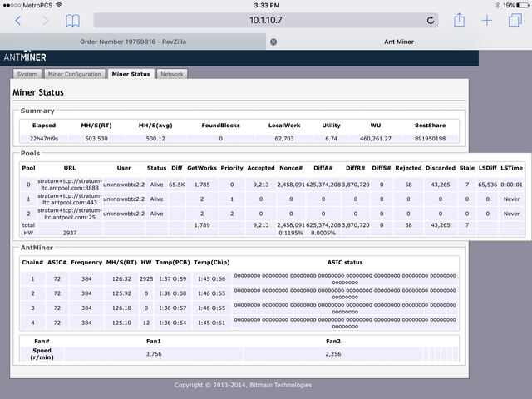Click the Discarded column header
Screen dimensions: 532x399
[441, 168]
